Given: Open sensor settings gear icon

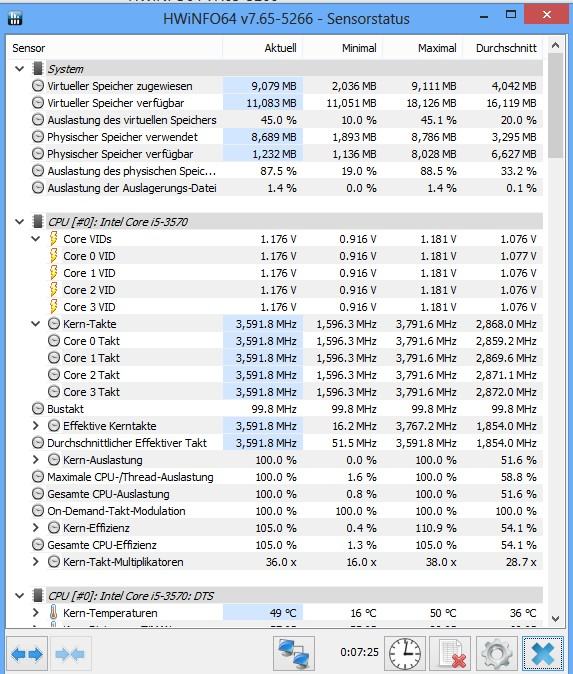Looking at the screenshot, I should (496, 653).
